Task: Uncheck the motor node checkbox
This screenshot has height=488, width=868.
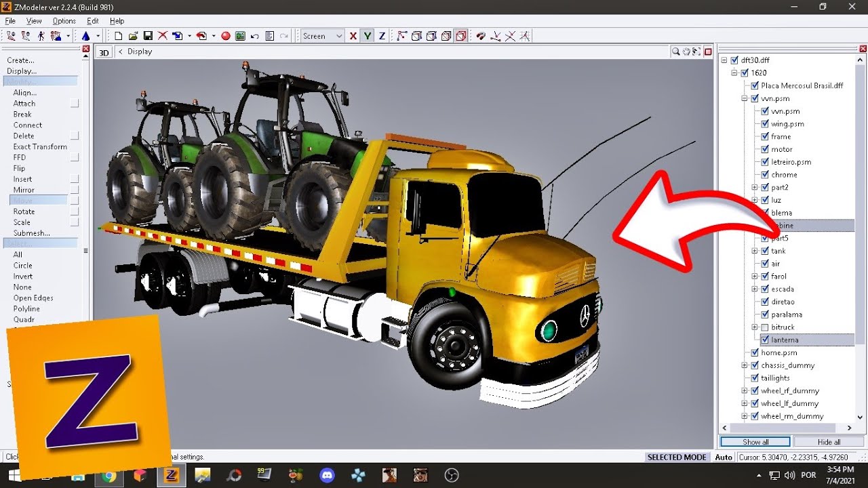Action: [x=765, y=149]
